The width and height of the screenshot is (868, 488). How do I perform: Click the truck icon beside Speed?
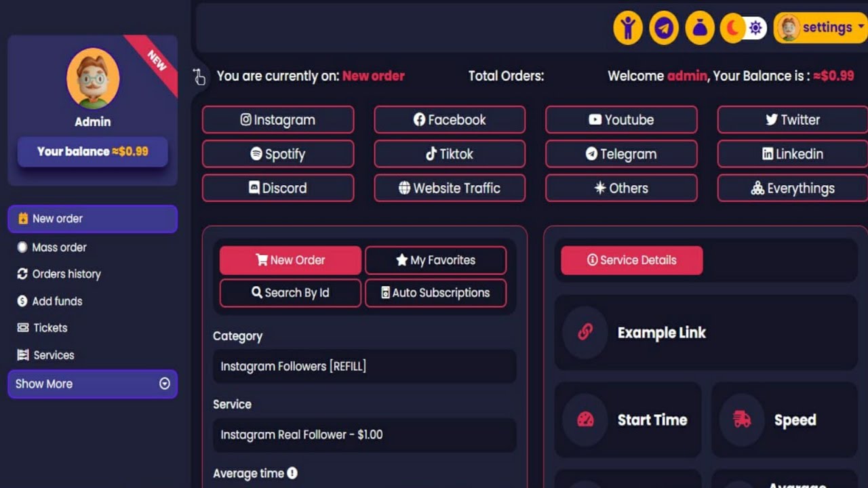click(742, 420)
